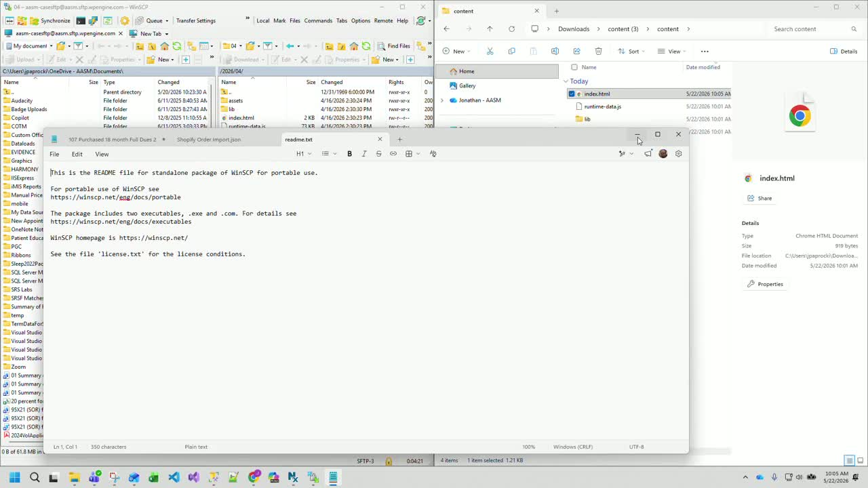Open Notepad settings gear
This screenshot has width=868, height=488.
point(678,154)
